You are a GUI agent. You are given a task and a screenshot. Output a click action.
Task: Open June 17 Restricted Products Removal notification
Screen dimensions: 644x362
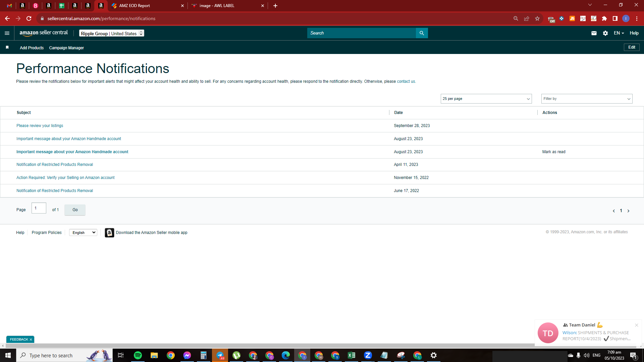[55, 191]
